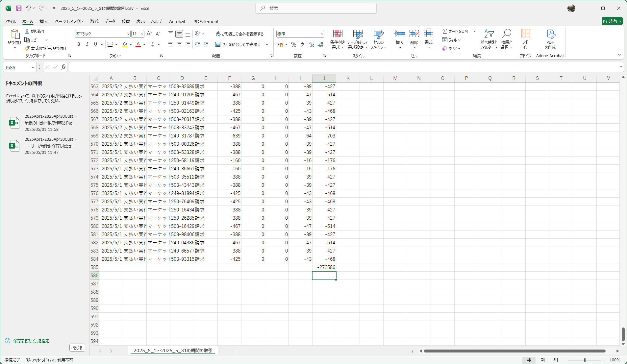This screenshot has height=364, width=627.
Task: Click the Decrease Indent icon
Action: point(197,44)
